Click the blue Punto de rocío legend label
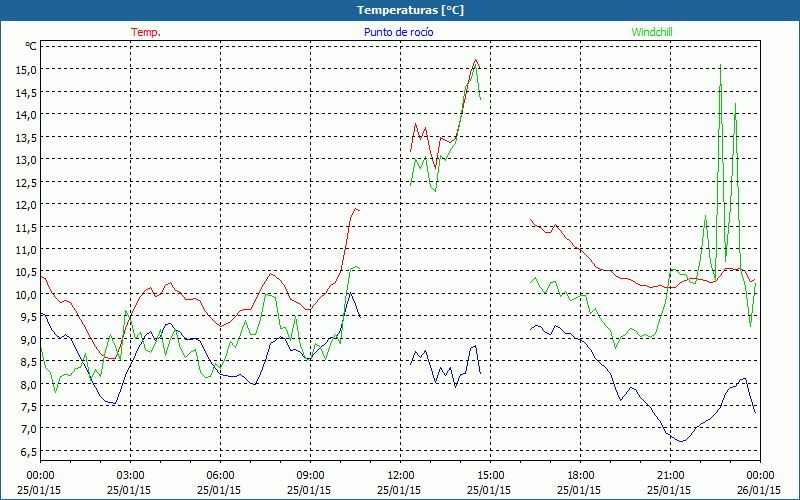800x500 pixels. pos(398,32)
